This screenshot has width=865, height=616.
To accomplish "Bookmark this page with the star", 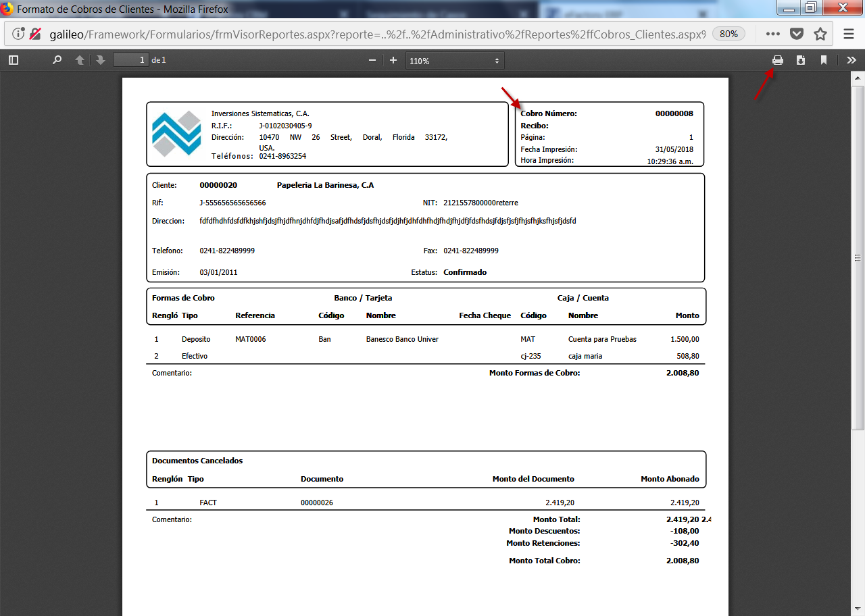I will [x=820, y=34].
